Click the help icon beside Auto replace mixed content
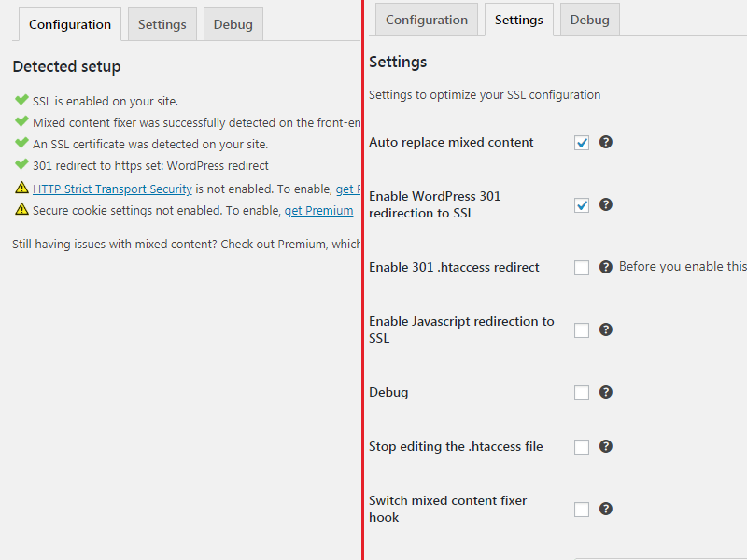This screenshot has width=747, height=560. 606,142
